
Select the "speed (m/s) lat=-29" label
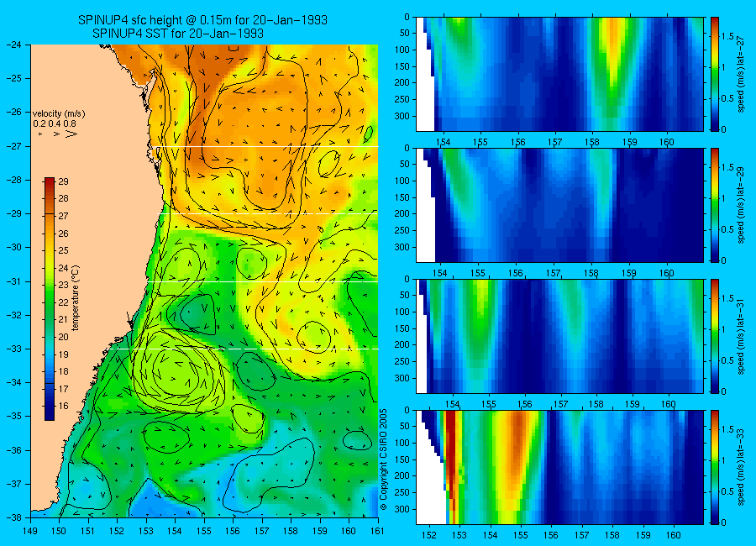pyautogui.click(x=742, y=205)
